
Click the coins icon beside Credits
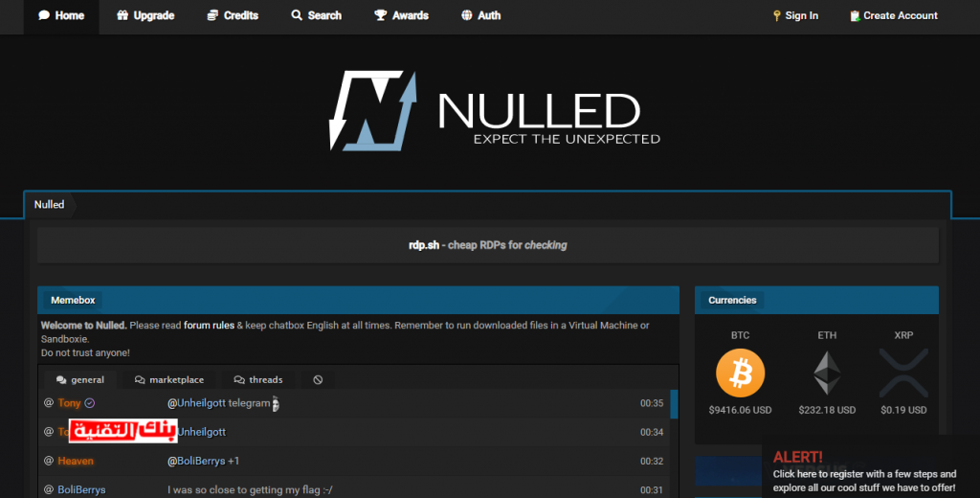pos(212,15)
